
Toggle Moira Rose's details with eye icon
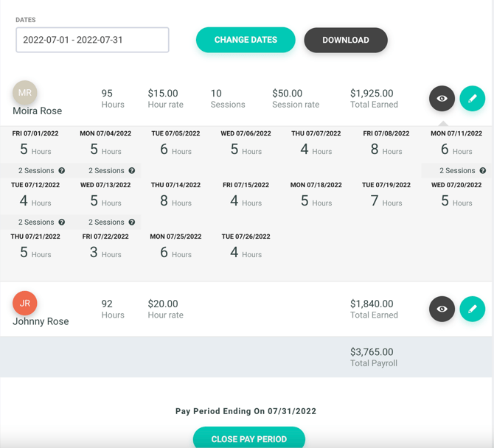(442, 99)
